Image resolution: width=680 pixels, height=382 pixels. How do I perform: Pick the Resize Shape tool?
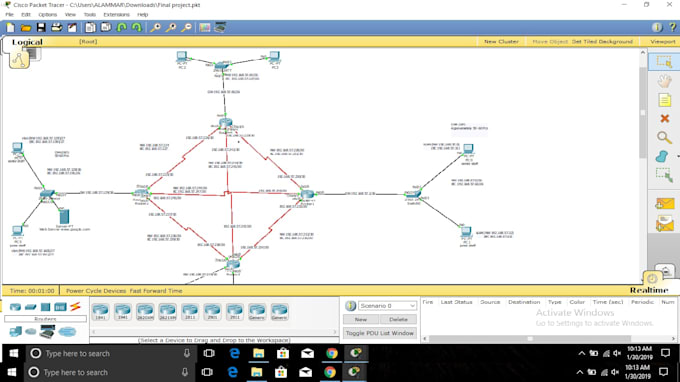tap(664, 175)
